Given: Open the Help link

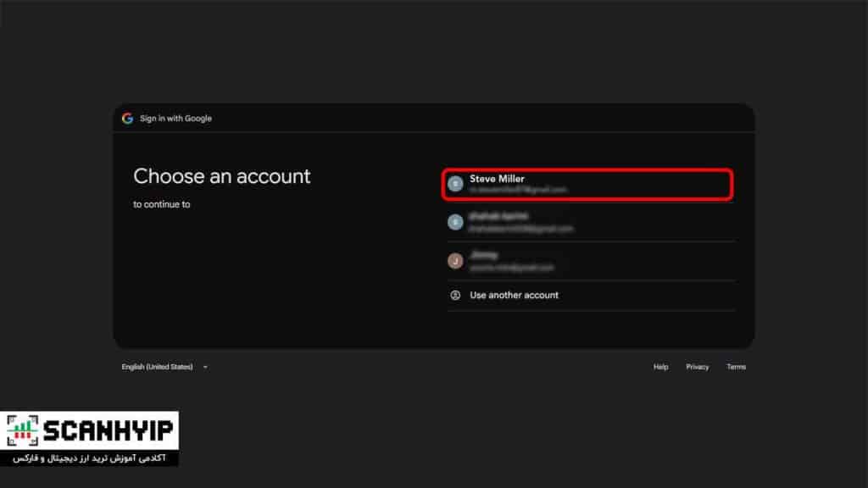Looking at the screenshot, I should pos(660,367).
